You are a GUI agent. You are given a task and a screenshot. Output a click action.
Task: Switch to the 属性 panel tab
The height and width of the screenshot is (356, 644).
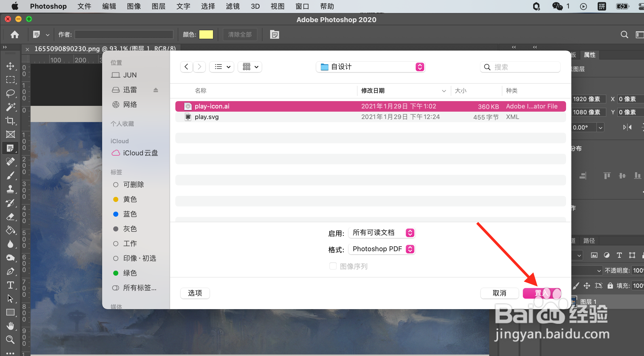[589, 55]
